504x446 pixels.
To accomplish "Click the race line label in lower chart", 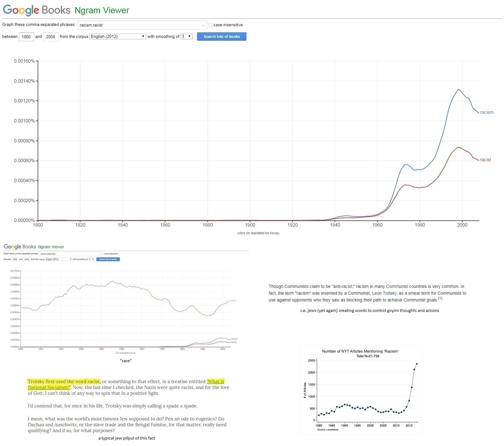I will (x=233, y=300).
